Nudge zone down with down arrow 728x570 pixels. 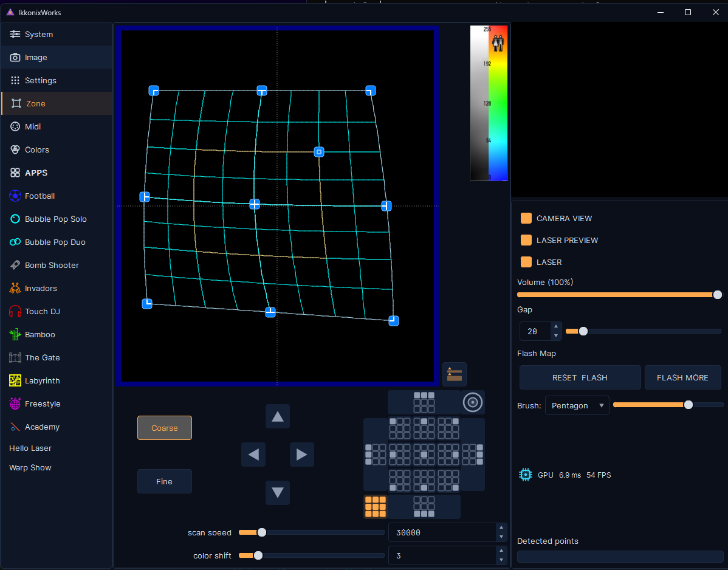click(x=278, y=492)
